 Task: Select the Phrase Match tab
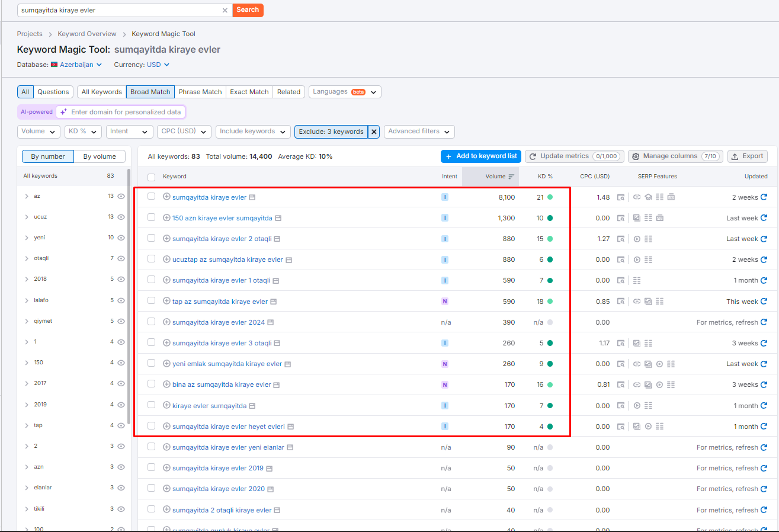pos(200,92)
